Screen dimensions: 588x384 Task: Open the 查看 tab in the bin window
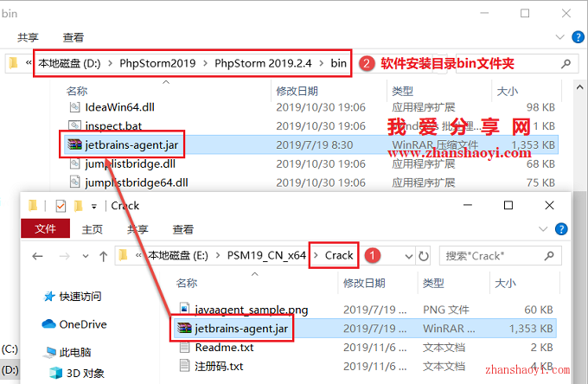tap(73, 37)
